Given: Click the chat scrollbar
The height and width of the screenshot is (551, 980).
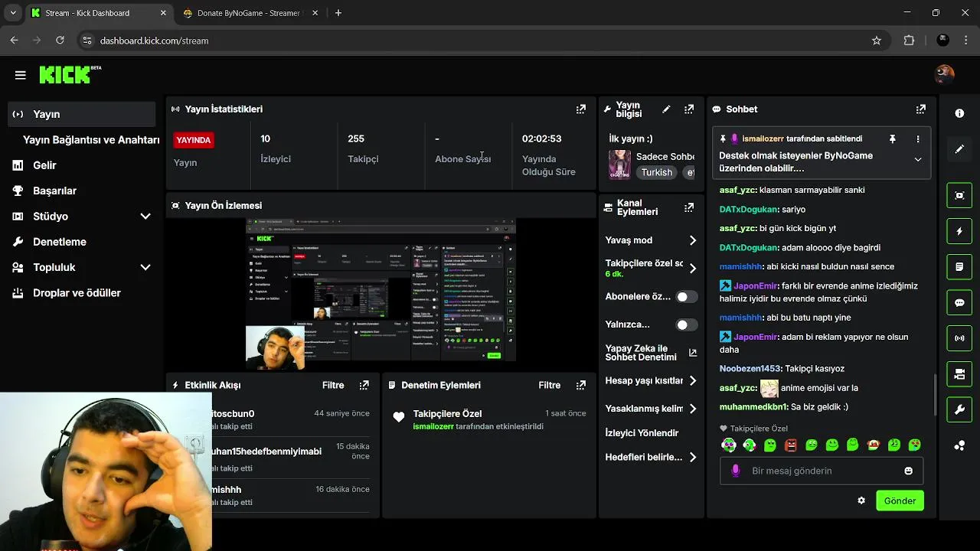Looking at the screenshot, I should click(935, 395).
